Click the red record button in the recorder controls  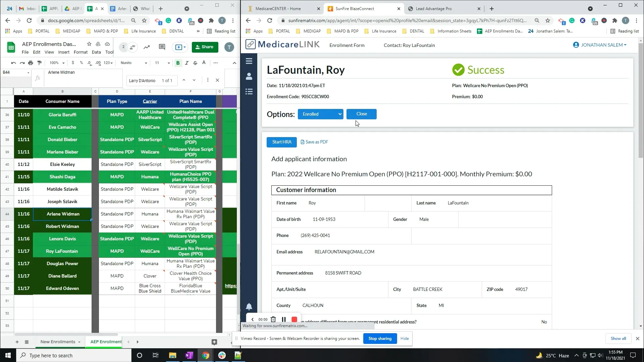(294, 319)
